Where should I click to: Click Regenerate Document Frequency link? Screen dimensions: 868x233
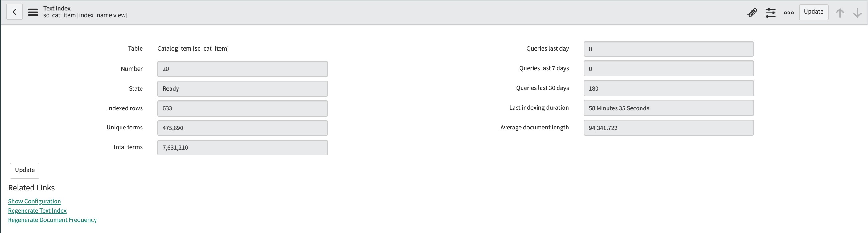(x=52, y=219)
